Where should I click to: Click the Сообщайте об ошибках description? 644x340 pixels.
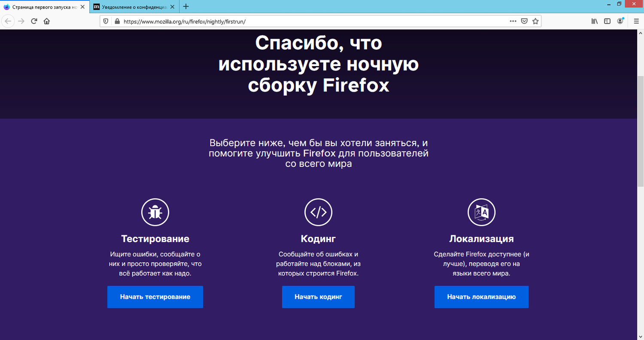318,264
